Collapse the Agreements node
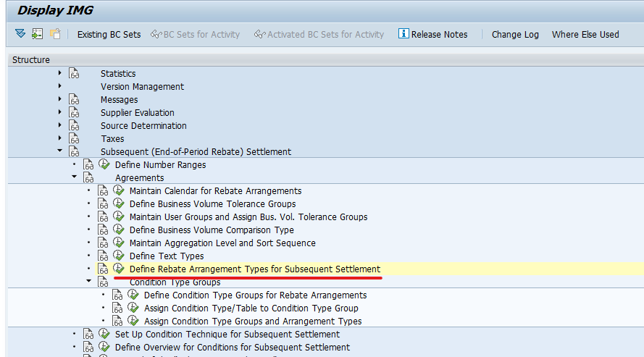Image resolution: width=644 pixels, height=357 pixels. [75, 177]
